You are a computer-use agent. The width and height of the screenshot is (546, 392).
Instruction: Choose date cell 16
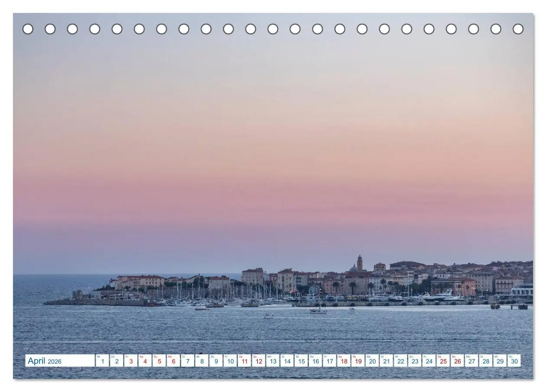click(315, 361)
